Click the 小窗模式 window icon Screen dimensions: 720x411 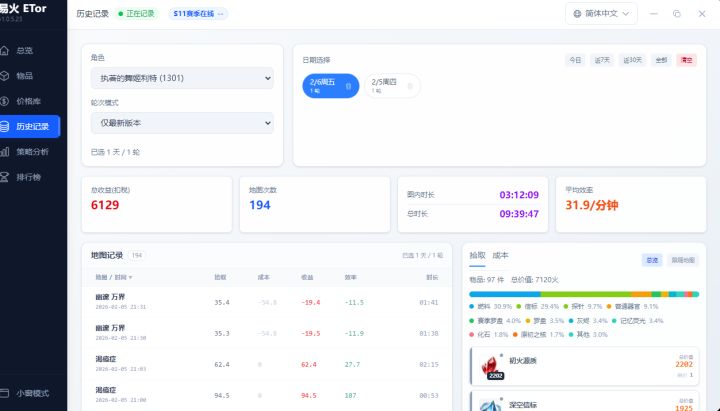point(4,393)
